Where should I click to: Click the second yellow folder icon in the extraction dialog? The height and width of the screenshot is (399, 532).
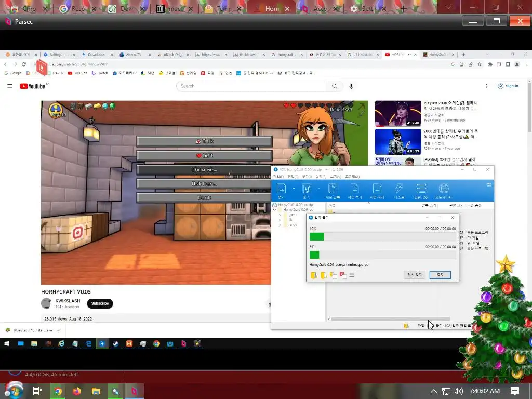[x=323, y=275]
